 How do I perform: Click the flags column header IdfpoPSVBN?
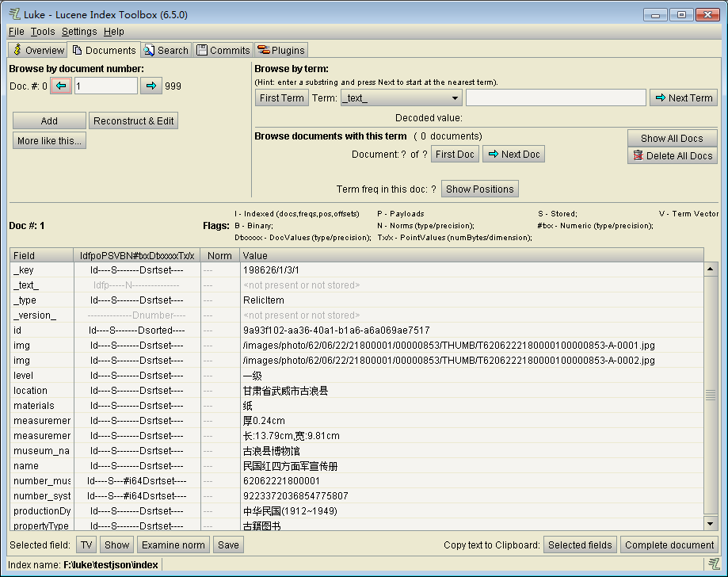137,255
